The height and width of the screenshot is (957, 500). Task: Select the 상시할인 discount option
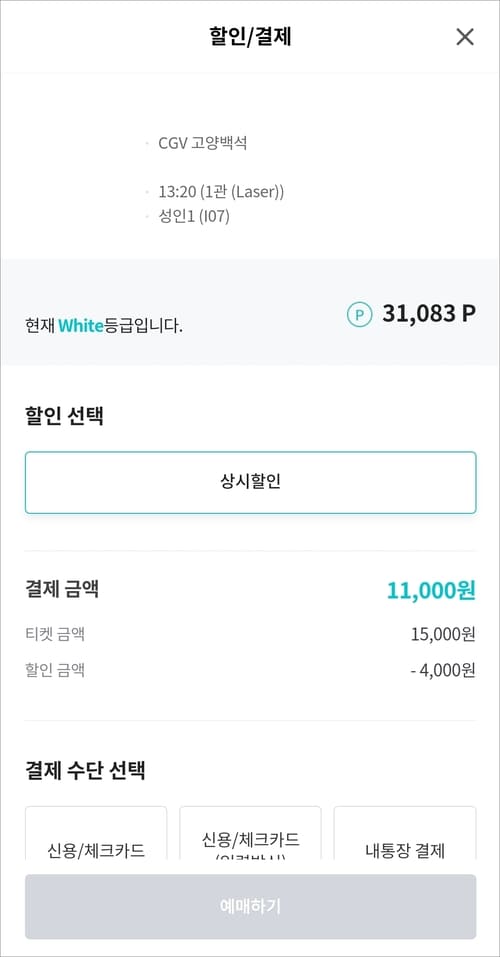point(250,482)
